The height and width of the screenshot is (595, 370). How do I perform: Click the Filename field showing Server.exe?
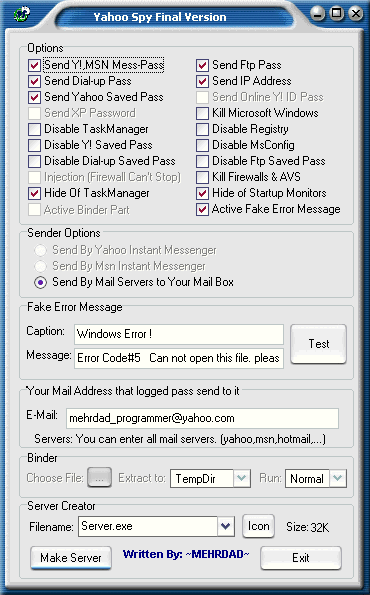point(148,526)
